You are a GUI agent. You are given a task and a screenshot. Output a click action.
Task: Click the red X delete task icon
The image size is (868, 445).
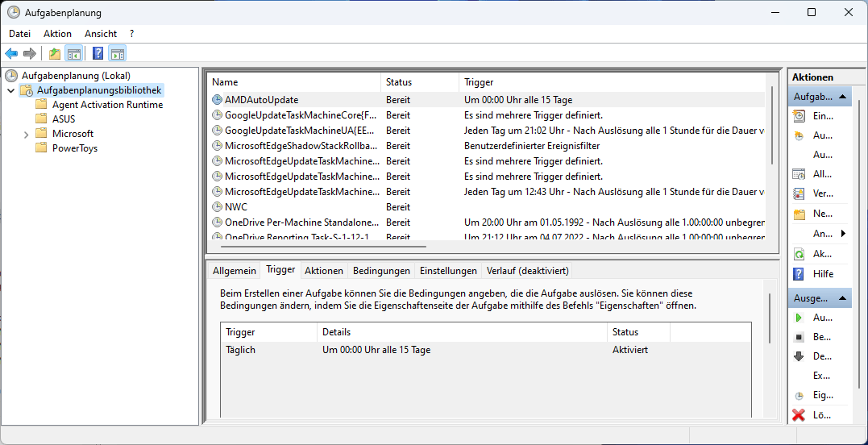pos(799,415)
